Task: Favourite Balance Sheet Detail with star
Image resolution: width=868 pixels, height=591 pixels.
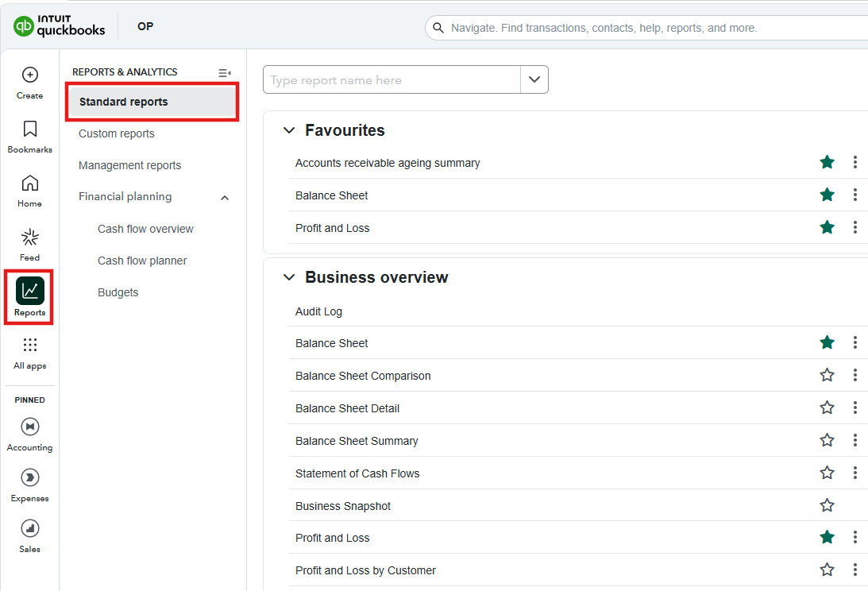Action: click(827, 408)
